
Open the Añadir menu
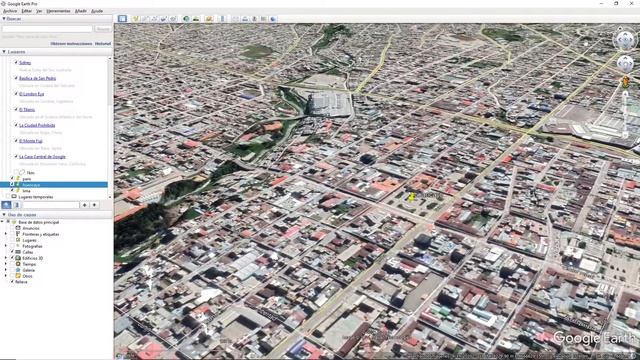click(x=80, y=11)
